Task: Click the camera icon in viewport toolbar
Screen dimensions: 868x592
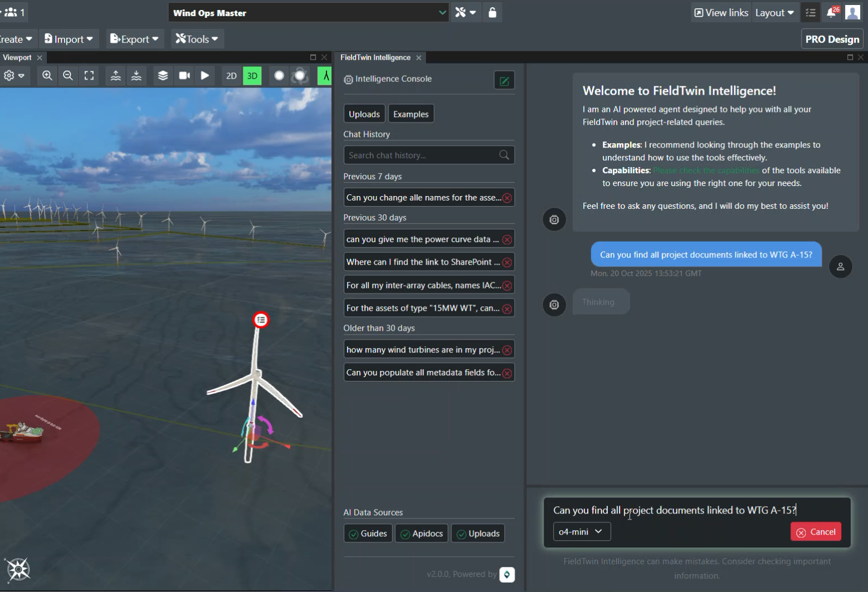Action: pos(184,76)
